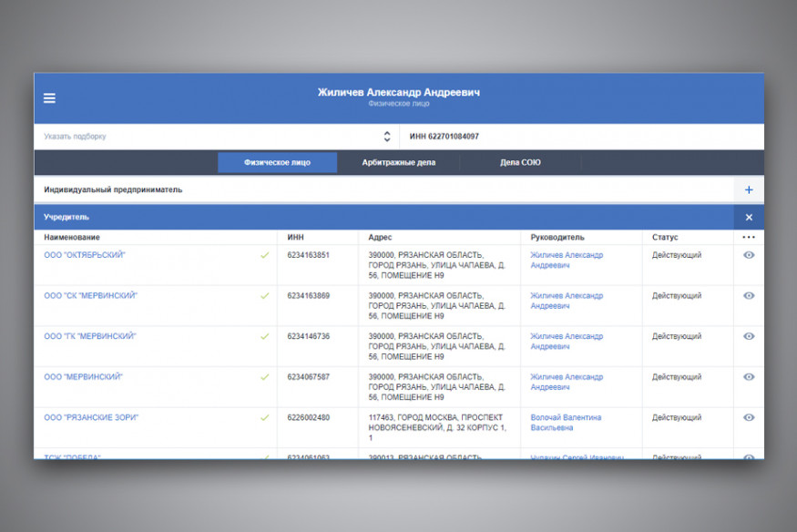
Task: Switch to Арбитражные дела tab
Action: (398, 163)
